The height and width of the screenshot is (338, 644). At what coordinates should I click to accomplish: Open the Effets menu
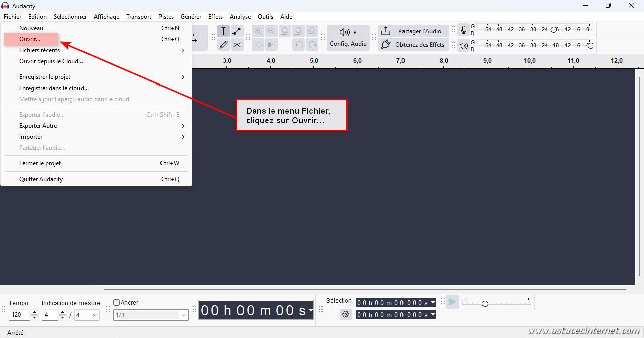[215, 17]
